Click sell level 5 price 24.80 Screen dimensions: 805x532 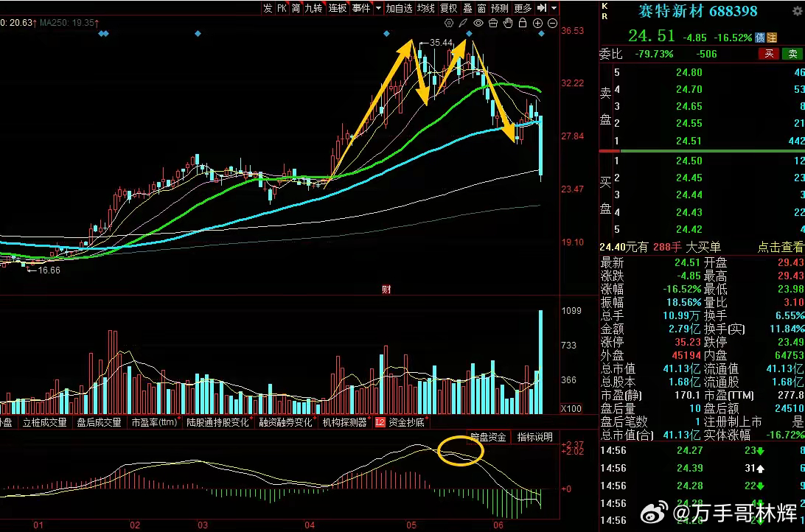click(689, 72)
